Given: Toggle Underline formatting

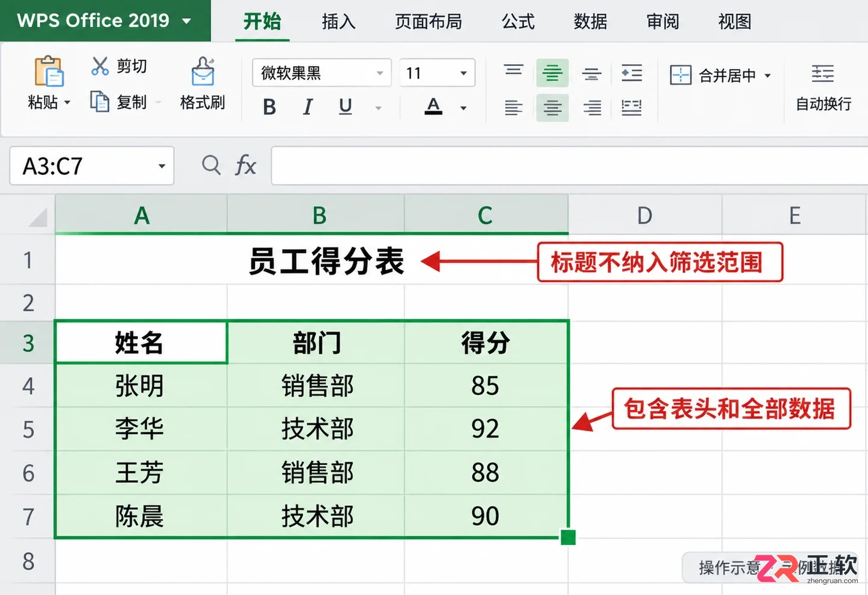Looking at the screenshot, I should pos(345,107).
